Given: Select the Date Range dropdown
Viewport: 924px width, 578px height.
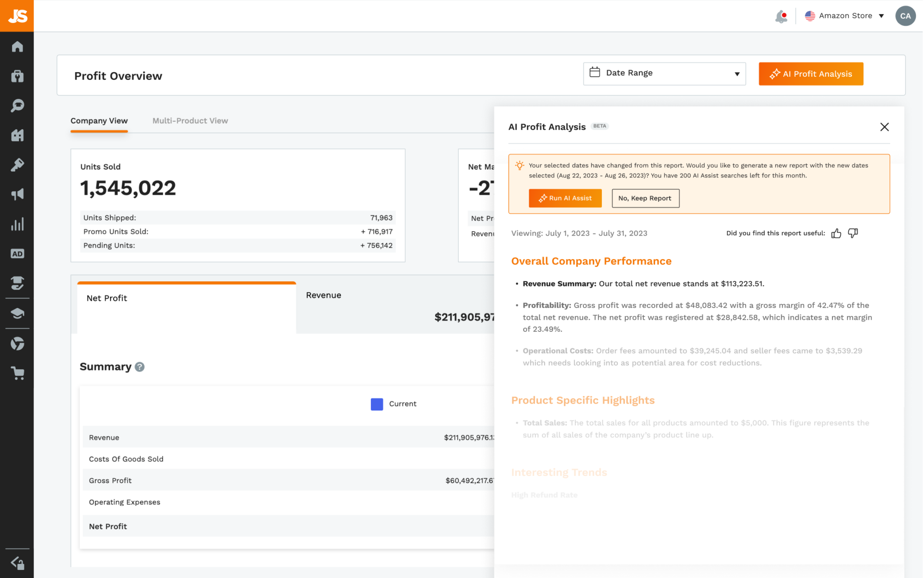Looking at the screenshot, I should tap(663, 72).
